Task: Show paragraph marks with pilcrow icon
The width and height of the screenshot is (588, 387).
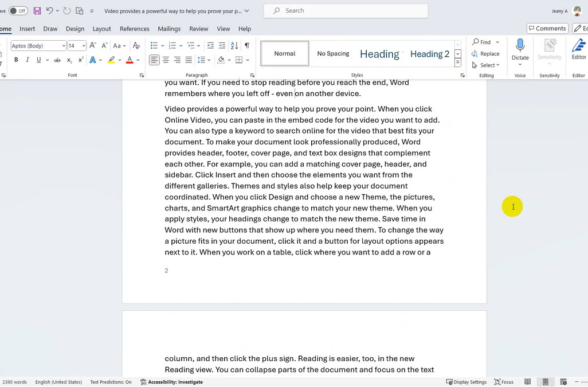Action: 247,46
